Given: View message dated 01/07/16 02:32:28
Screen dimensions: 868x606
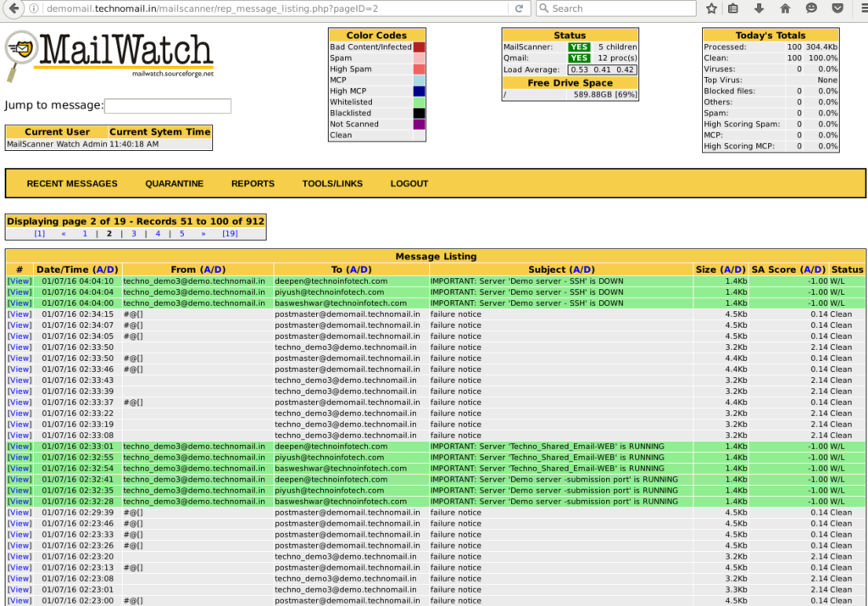Looking at the screenshot, I should click(x=19, y=502).
